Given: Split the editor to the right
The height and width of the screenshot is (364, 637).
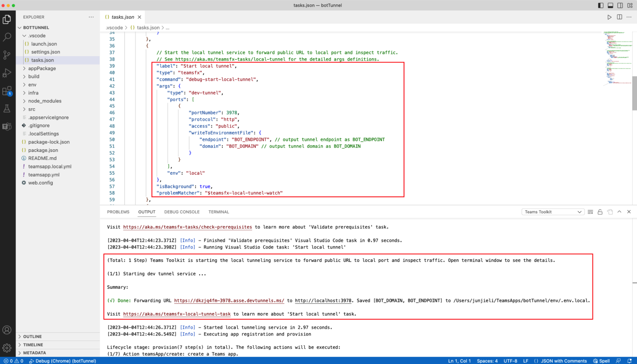Looking at the screenshot, I should pos(619,17).
